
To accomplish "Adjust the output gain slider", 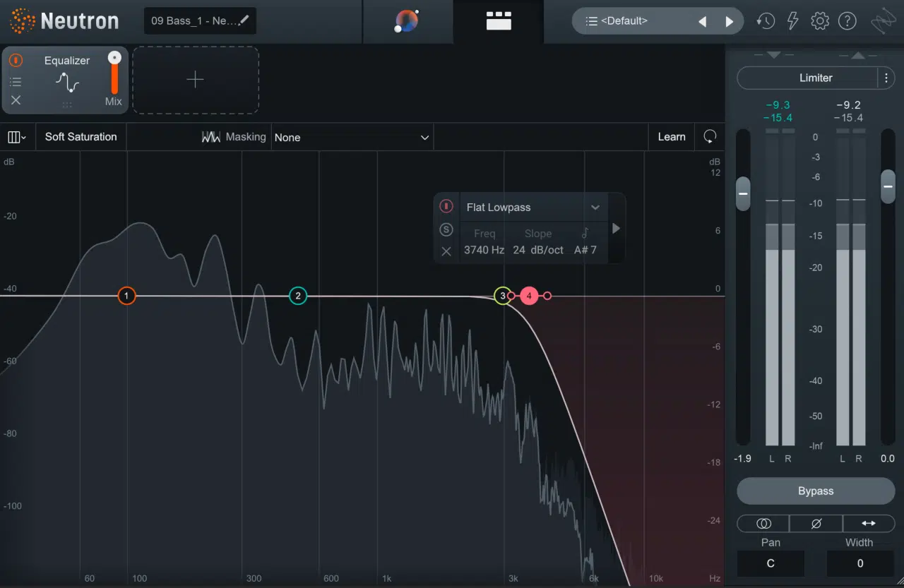I will point(888,186).
